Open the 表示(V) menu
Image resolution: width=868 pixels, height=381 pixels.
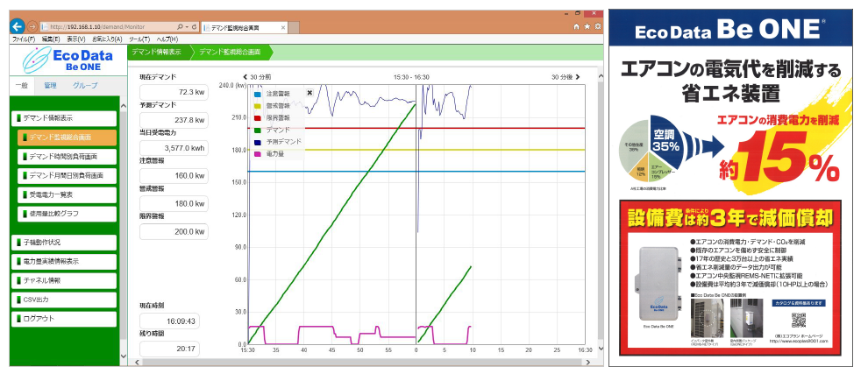pyautogui.click(x=76, y=39)
